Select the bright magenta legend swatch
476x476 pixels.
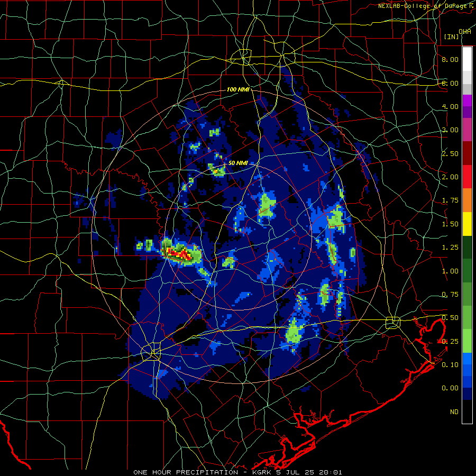point(467,100)
